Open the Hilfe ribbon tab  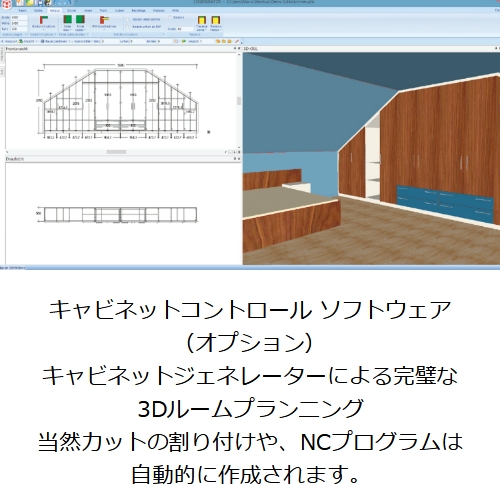[175, 11]
